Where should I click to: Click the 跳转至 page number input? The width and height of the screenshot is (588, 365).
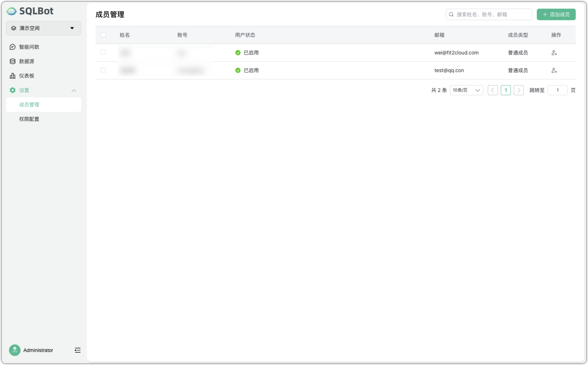(x=557, y=90)
